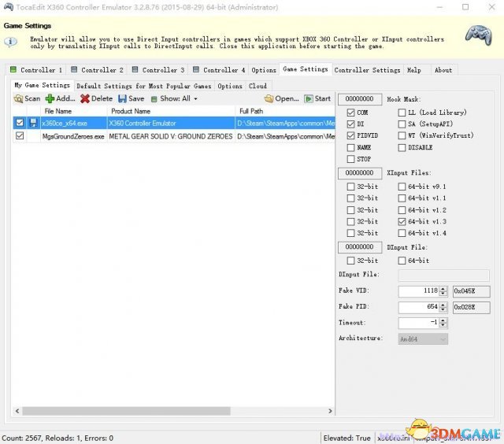Click the Hook Mask 00000000 button

click(x=360, y=99)
